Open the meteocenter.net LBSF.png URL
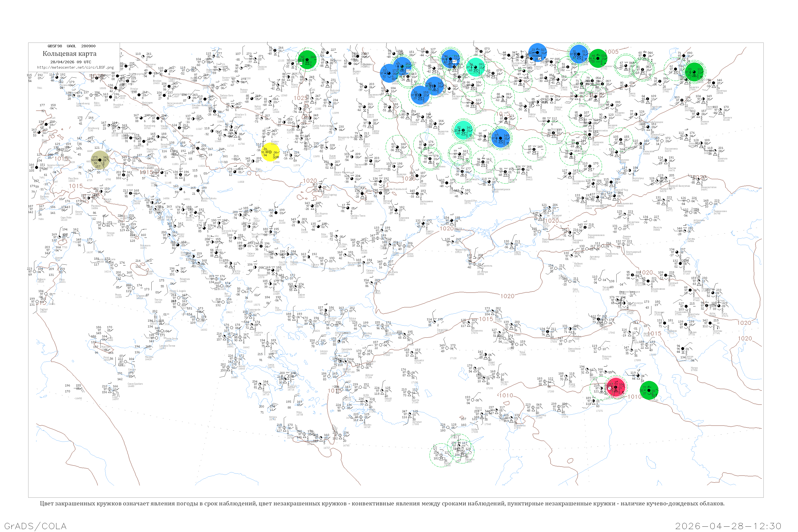This screenshot has height=532, width=798. 75,67
